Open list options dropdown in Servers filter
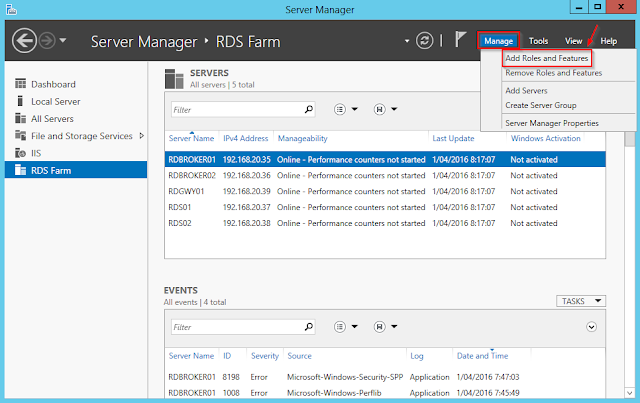The width and height of the screenshot is (640, 403). point(345,109)
